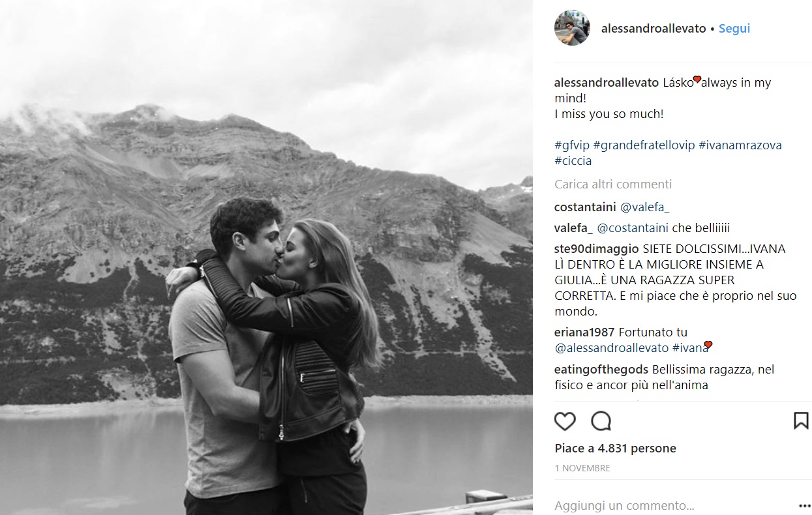Expand Carica altri commenti

[613, 184]
